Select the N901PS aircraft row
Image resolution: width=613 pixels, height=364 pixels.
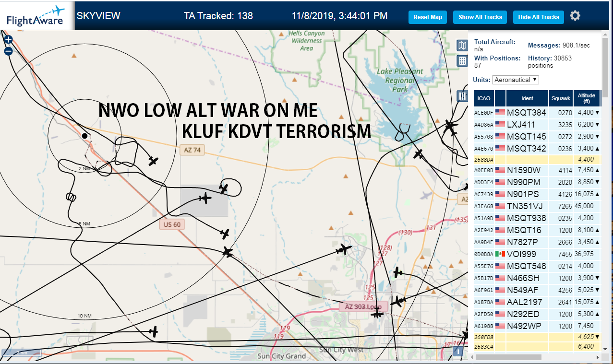[x=537, y=194]
